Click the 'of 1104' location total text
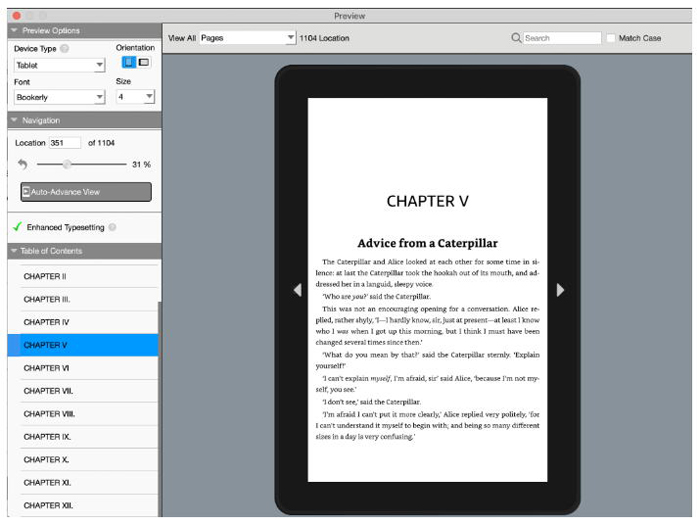This screenshot has width=700, height=524. (x=101, y=143)
